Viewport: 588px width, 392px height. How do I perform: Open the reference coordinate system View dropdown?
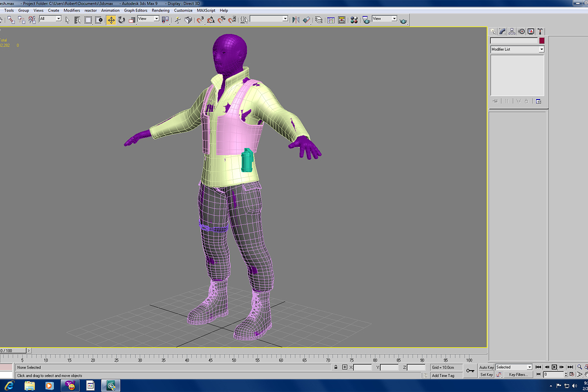(x=148, y=19)
